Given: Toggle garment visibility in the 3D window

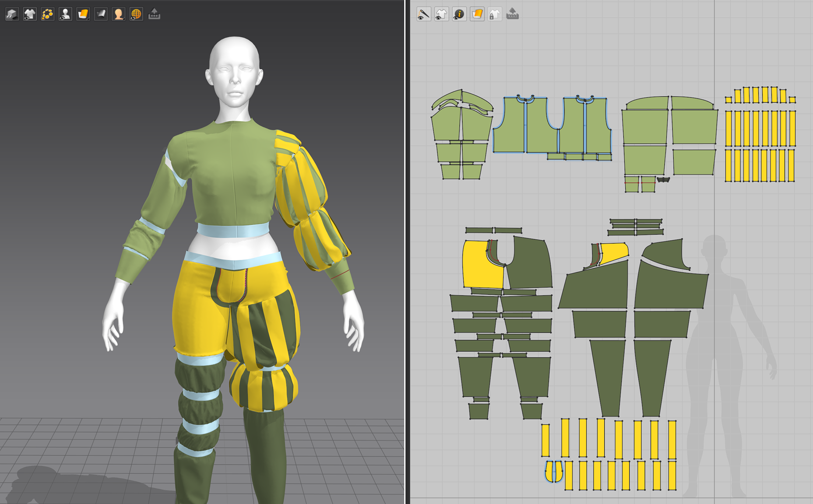Looking at the screenshot, I should pyautogui.click(x=30, y=14).
